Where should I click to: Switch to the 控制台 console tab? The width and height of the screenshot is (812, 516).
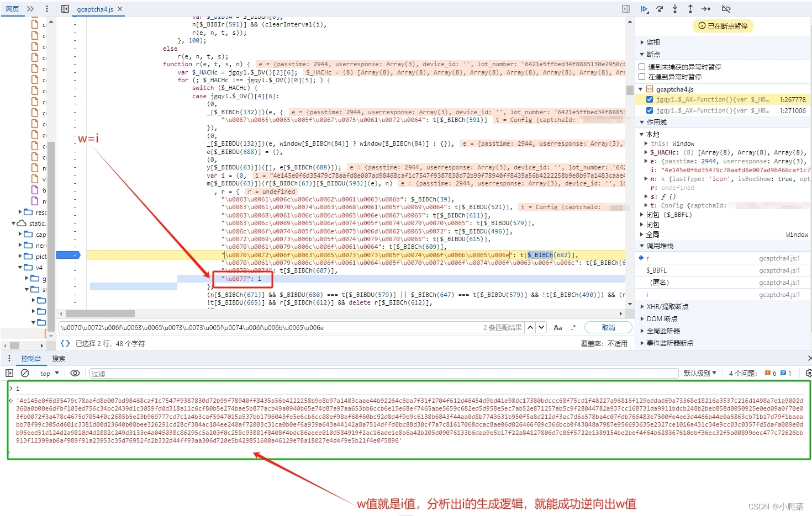click(x=31, y=359)
